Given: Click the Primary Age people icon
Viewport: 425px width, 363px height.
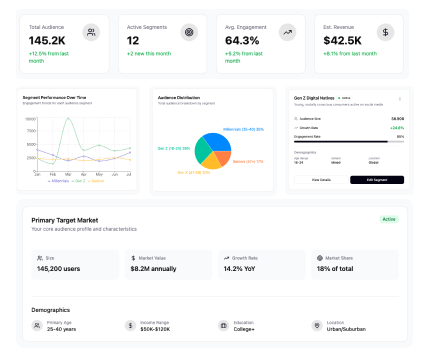Looking at the screenshot, I should pos(37,325).
